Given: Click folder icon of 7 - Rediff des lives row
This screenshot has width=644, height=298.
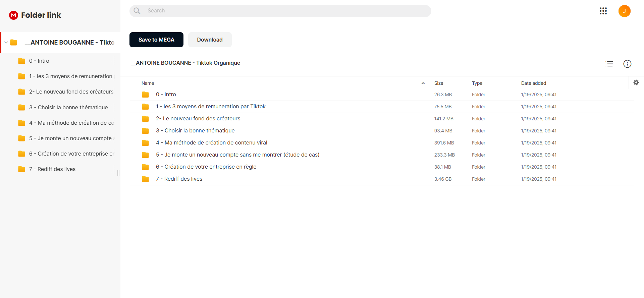Looking at the screenshot, I should [x=145, y=179].
